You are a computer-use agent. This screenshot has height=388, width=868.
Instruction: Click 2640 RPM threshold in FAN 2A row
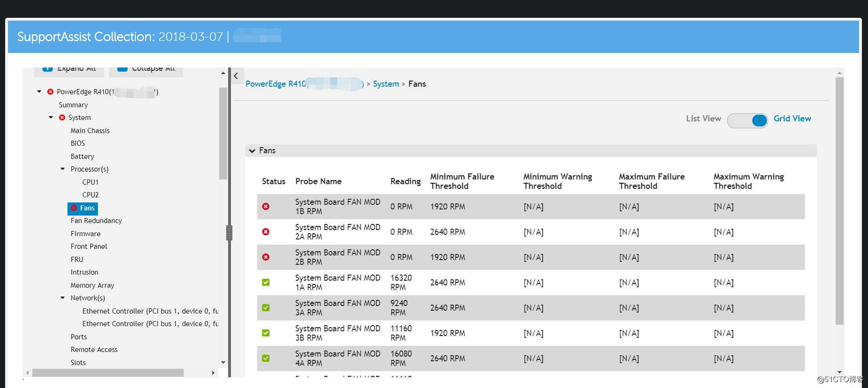(448, 232)
